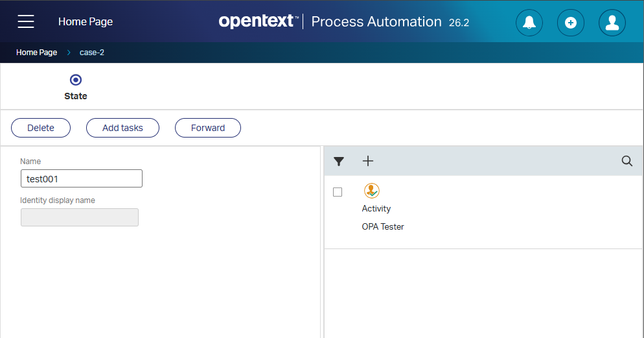644x338 pixels.
Task: Click the Home Page title in header
Action: (x=86, y=21)
